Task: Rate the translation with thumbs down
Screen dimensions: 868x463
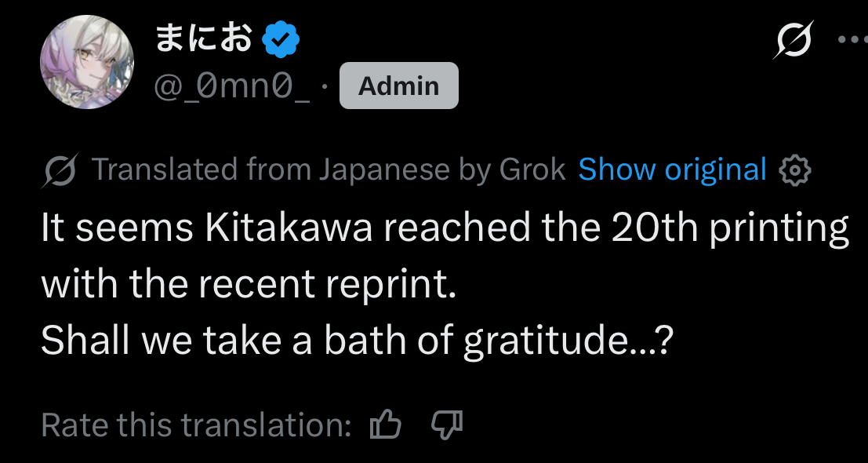Action: click(x=447, y=425)
